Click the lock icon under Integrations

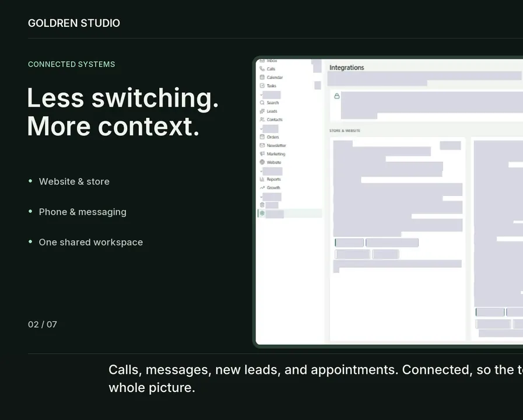pyautogui.click(x=337, y=96)
